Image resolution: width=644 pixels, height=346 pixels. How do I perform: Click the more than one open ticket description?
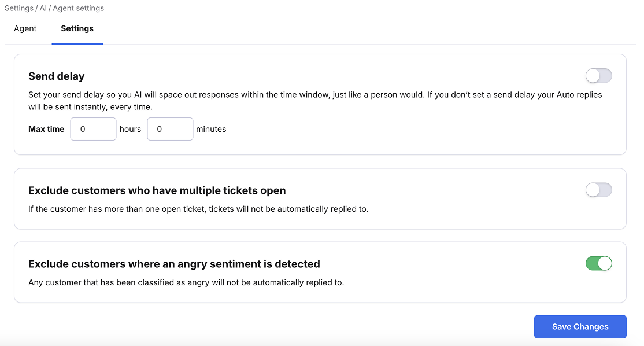pos(198,209)
